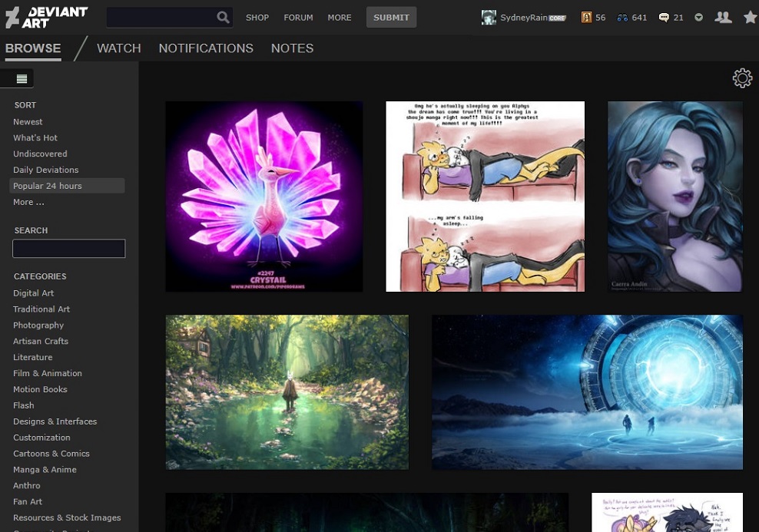
Task: Check watchers using the binoculars icon
Action: point(622,16)
